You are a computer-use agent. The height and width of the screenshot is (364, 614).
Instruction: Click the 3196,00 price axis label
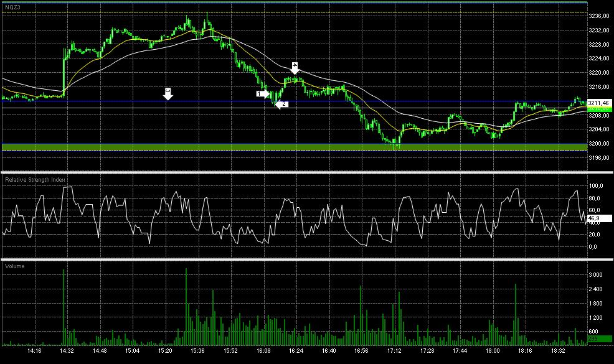click(598, 158)
